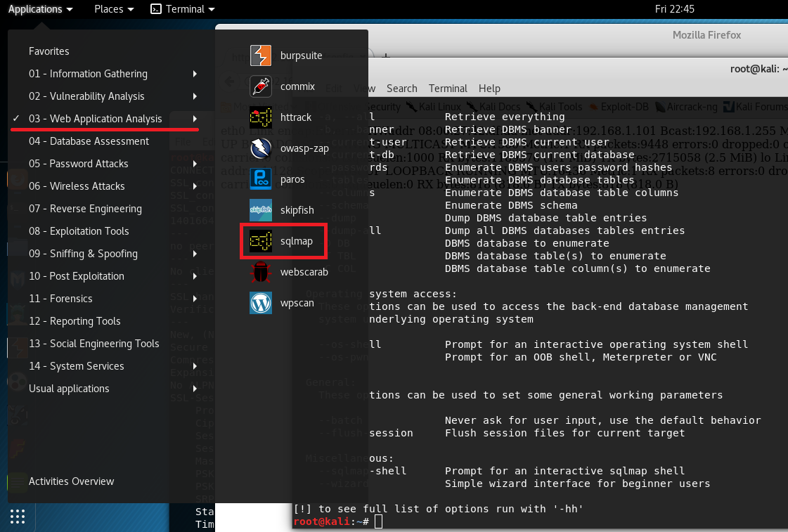Click 'Simple wizard interface for beginner users' line
Viewport: 788px width, 532px height.
577,484
